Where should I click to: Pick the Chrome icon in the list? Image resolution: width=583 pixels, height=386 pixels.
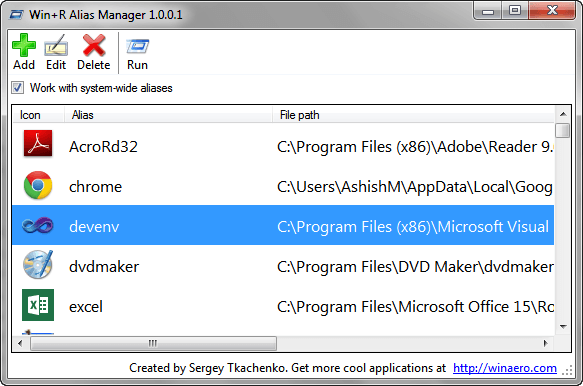pos(38,185)
